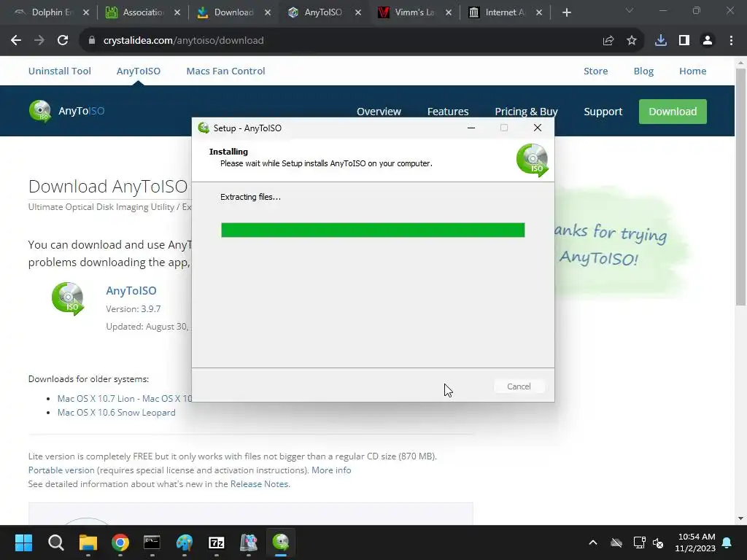Image resolution: width=747 pixels, height=560 pixels.
Task: Open the Paint palette icon in taskbar
Action: [185, 542]
